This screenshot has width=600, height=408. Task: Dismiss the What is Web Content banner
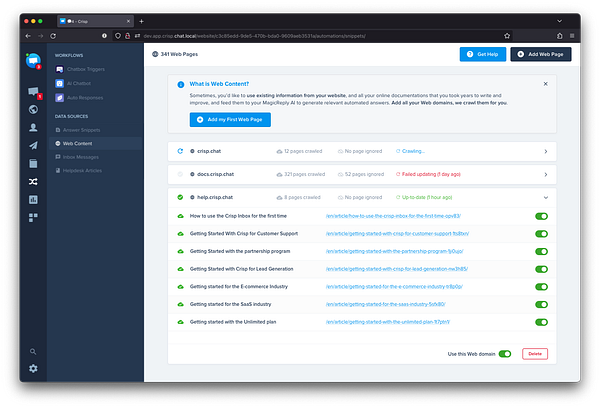(546, 84)
